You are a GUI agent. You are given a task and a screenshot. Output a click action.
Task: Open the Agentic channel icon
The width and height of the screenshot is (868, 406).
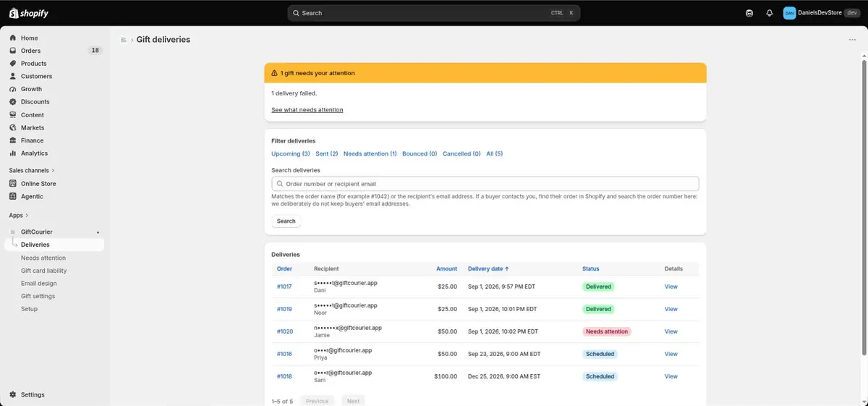[x=13, y=196]
